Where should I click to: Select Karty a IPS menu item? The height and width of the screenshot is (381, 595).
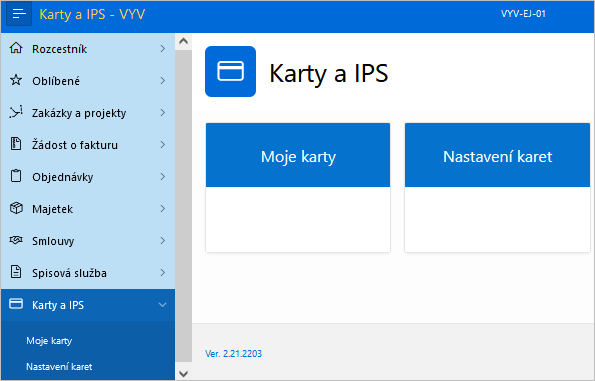pyautogui.click(x=88, y=305)
